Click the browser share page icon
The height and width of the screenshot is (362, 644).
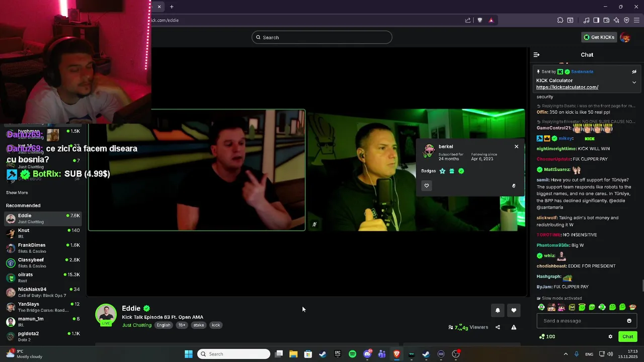[x=468, y=20]
